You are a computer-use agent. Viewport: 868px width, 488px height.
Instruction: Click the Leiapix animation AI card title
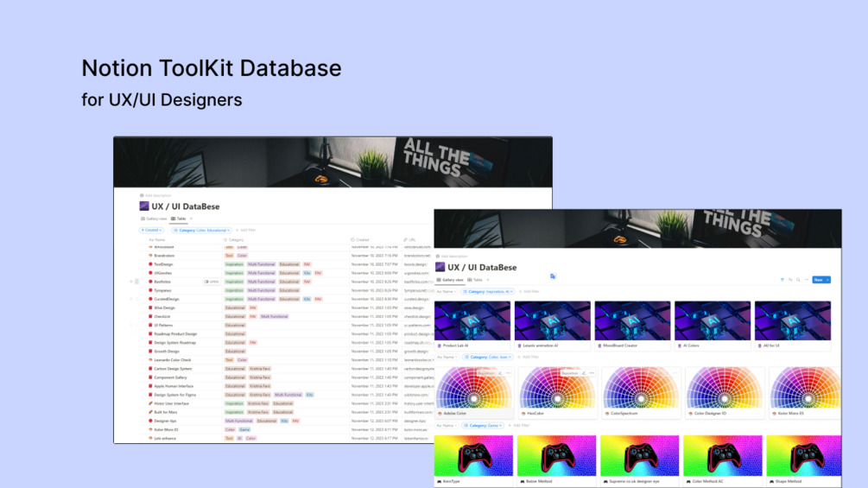coord(541,345)
